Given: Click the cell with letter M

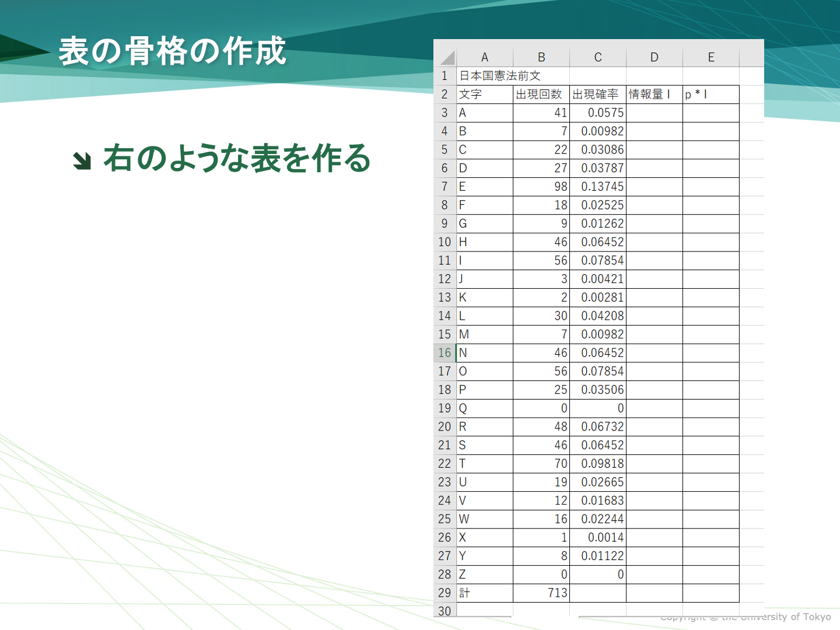Looking at the screenshot, I should [485, 334].
